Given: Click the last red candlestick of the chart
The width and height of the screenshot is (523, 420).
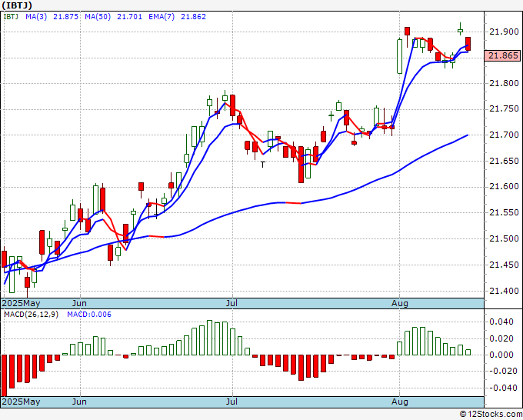Looking at the screenshot, I should coord(468,45).
